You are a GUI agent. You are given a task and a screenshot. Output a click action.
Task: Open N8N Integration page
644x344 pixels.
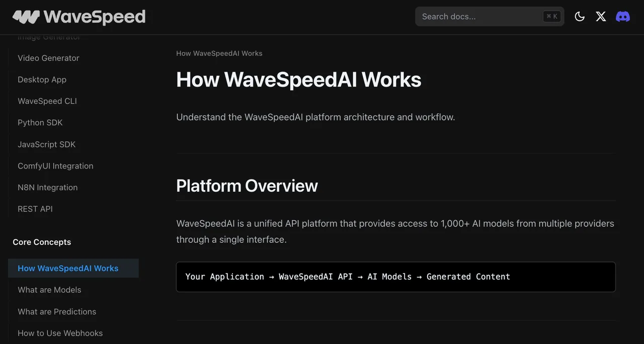48,188
